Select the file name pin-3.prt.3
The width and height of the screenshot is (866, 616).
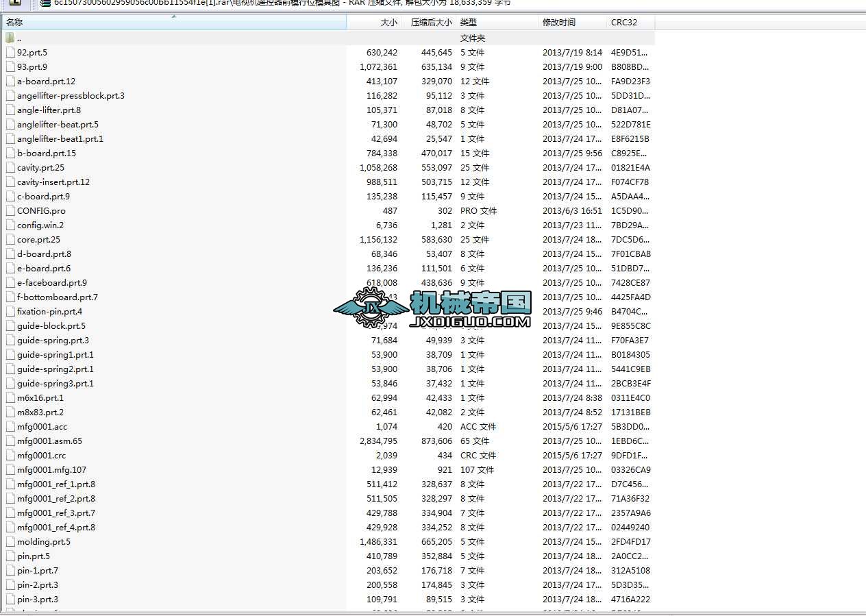[x=38, y=600]
